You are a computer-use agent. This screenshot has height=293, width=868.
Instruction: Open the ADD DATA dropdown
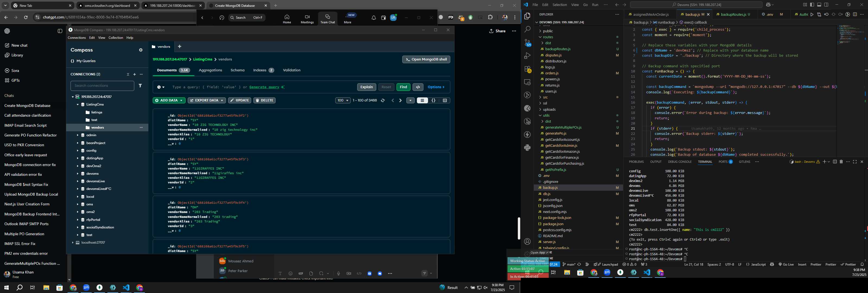click(x=169, y=100)
